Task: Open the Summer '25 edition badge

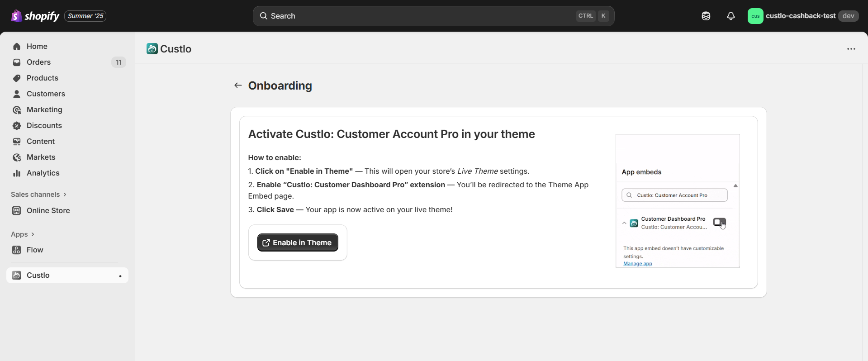Action: point(85,16)
